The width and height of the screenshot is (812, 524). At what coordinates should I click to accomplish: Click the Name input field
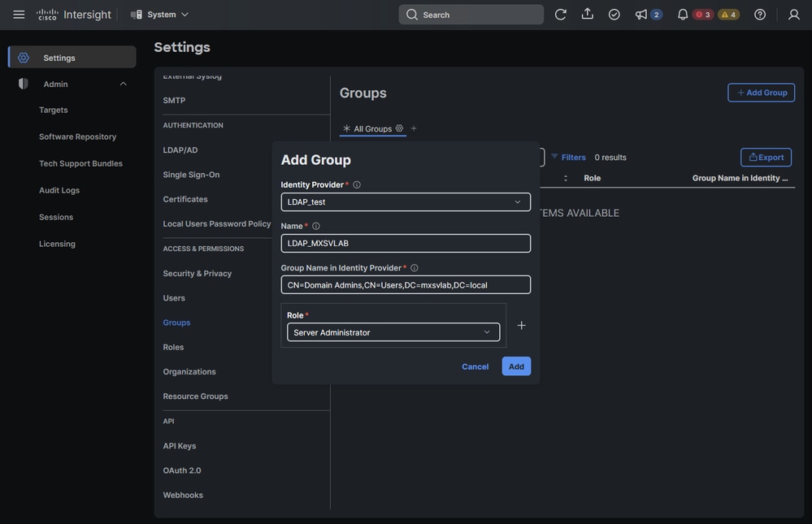click(x=406, y=244)
